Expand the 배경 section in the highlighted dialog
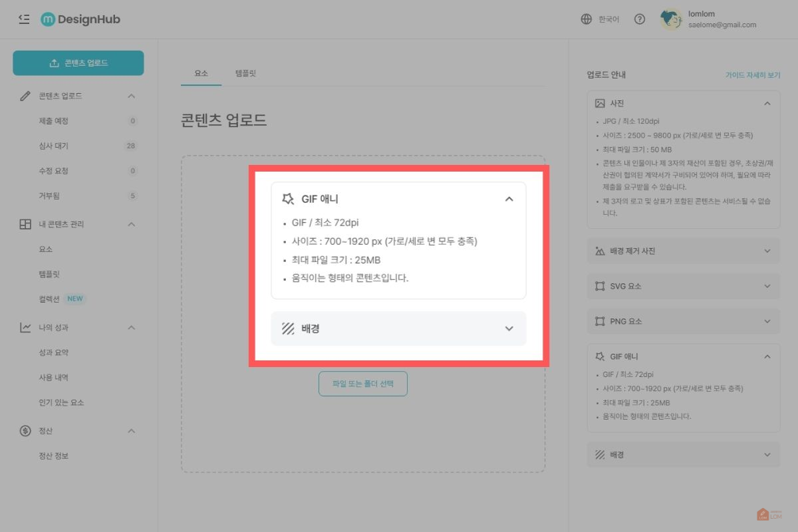The height and width of the screenshot is (532, 798). [x=509, y=329]
